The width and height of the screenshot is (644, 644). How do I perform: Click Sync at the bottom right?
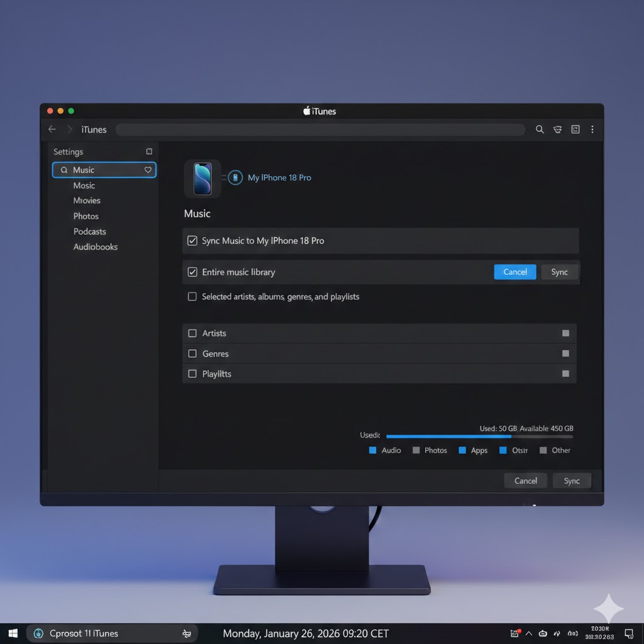pyautogui.click(x=572, y=480)
